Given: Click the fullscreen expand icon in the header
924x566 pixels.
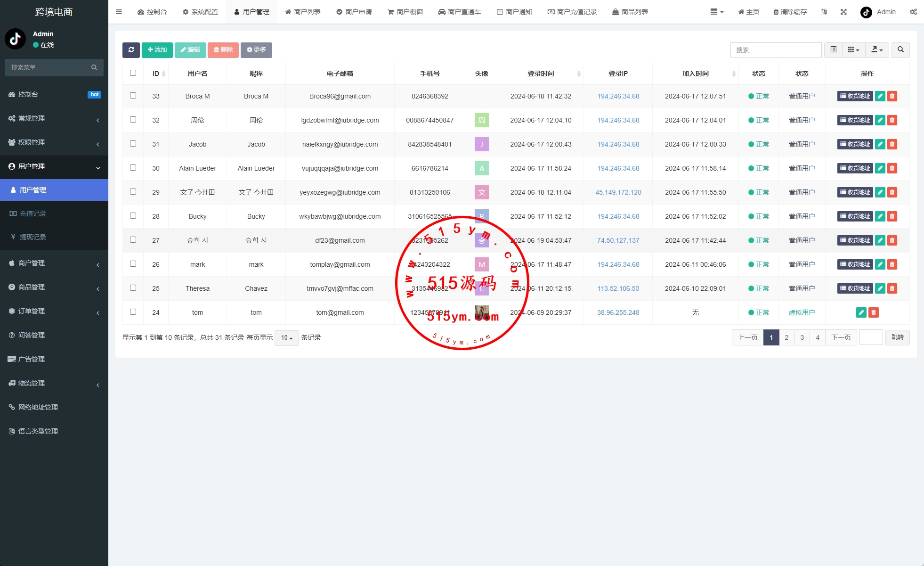Looking at the screenshot, I should [x=843, y=12].
